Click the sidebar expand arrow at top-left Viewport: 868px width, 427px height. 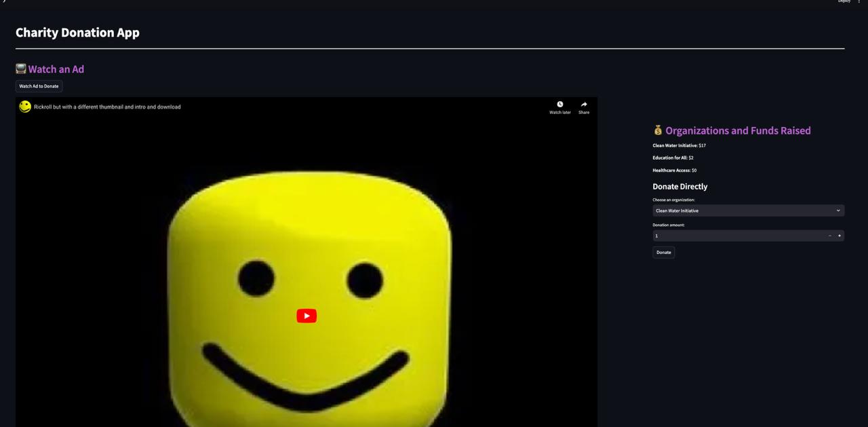(4, 1)
